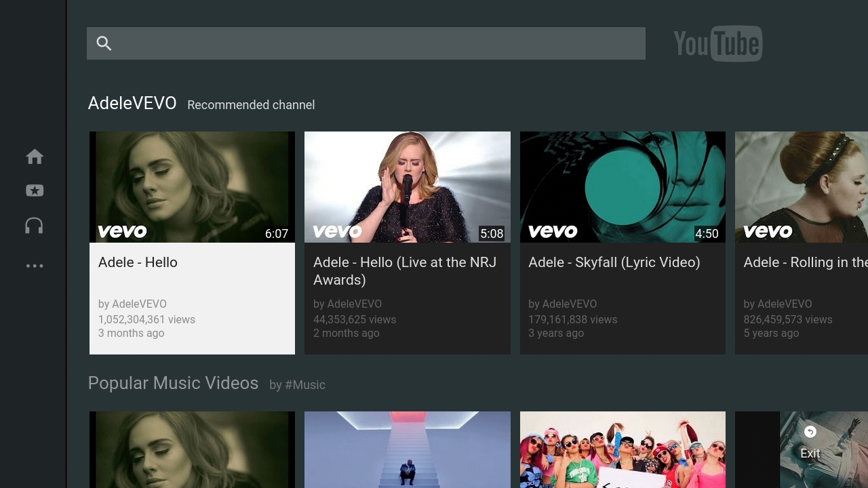Image resolution: width=868 pixels, height=488 pixels.
Task: Play the Adele thumbnail in Popular Music Videos
Action: 192,449
